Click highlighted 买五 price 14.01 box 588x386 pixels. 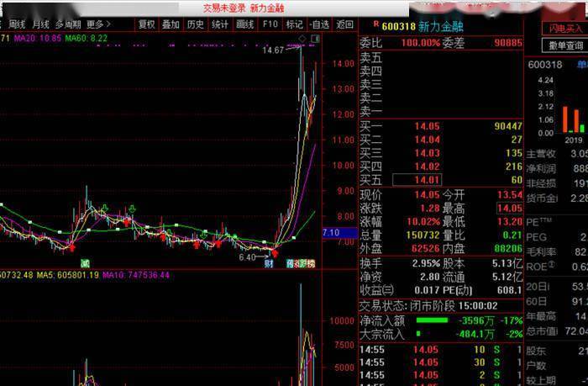coord(417,180)
